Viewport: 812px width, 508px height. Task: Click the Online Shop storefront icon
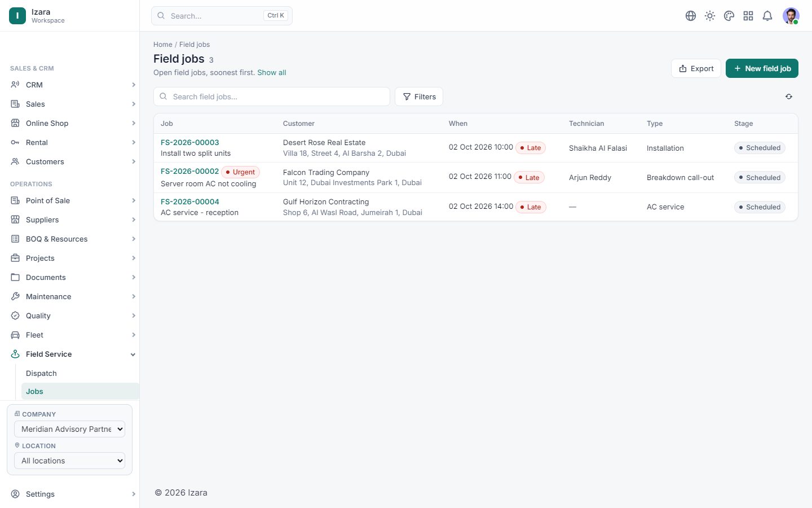click(15, 123)
